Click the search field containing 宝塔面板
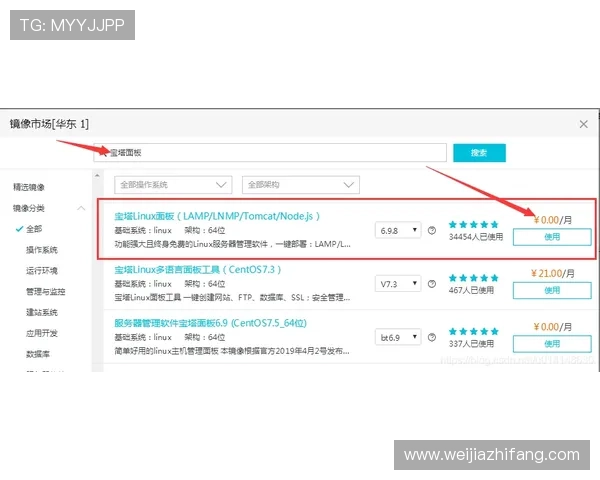This screenshot has height=480, width=600. coord(270,152)
